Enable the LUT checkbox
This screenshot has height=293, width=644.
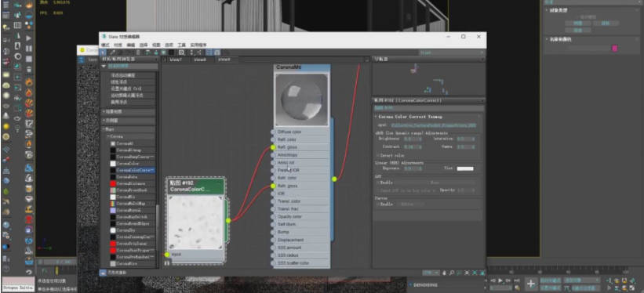click(378, 183)
